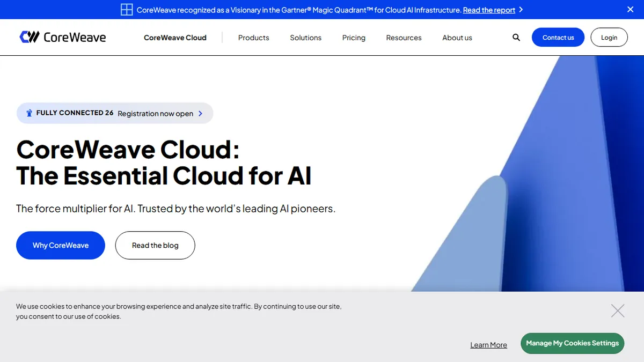644x362 pixels.
Task: Click the lighthouse icon beside Fully Connected 26
Action: pyautogui.click(x=30, y=113)
